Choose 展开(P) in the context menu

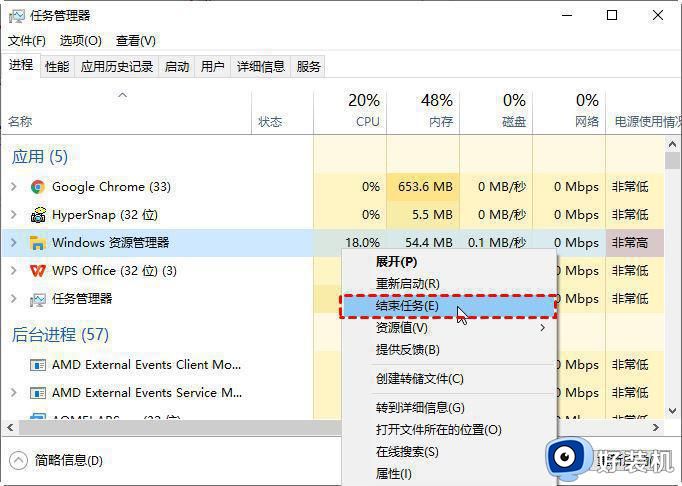[448, 262]
